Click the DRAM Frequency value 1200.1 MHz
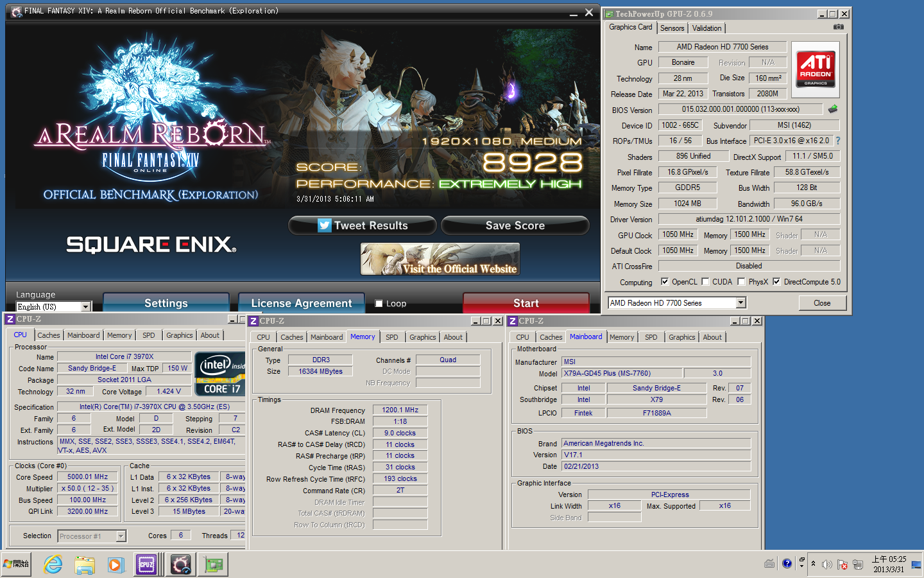 point(400,410)
